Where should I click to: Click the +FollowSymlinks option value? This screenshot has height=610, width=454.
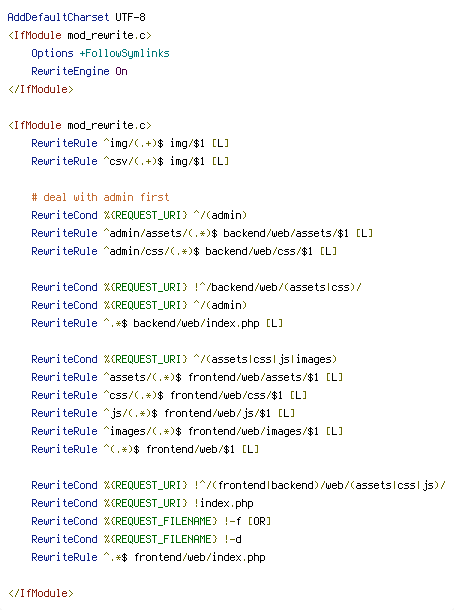tap(124, 53)
